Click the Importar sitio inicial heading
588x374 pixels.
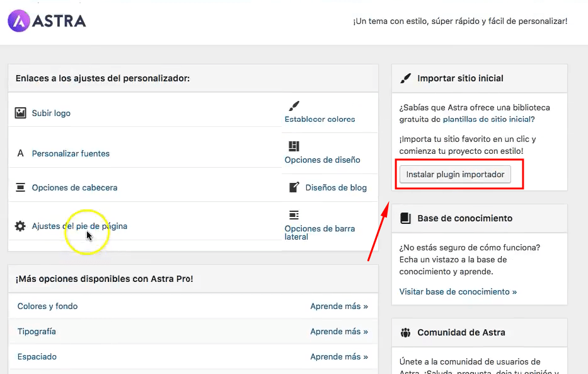coord(460,78)
